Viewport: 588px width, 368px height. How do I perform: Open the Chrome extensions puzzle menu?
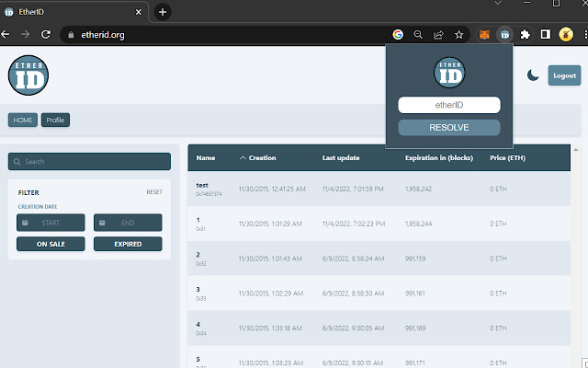pyautogui.click(x=525, y=35)
